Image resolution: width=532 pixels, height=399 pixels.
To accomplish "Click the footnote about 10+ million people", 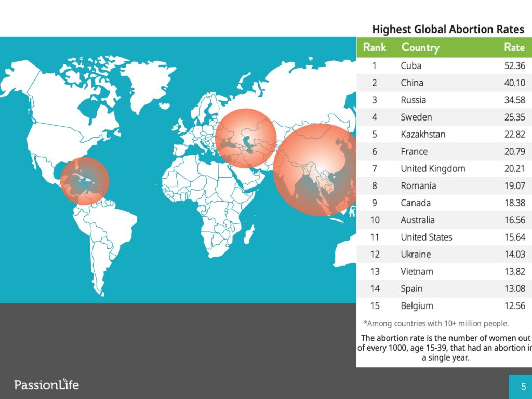I will point(436,323).
